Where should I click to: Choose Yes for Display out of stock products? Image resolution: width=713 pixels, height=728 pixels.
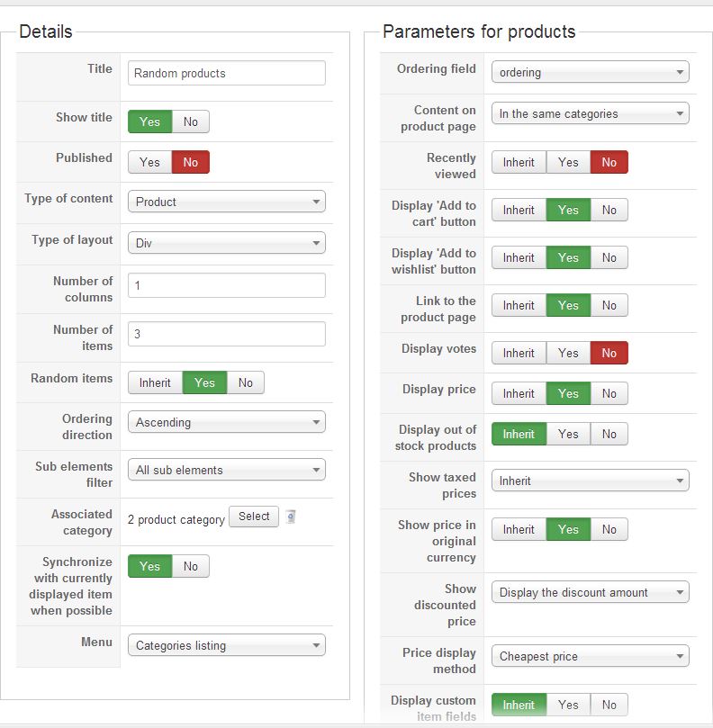pos(568,434)
